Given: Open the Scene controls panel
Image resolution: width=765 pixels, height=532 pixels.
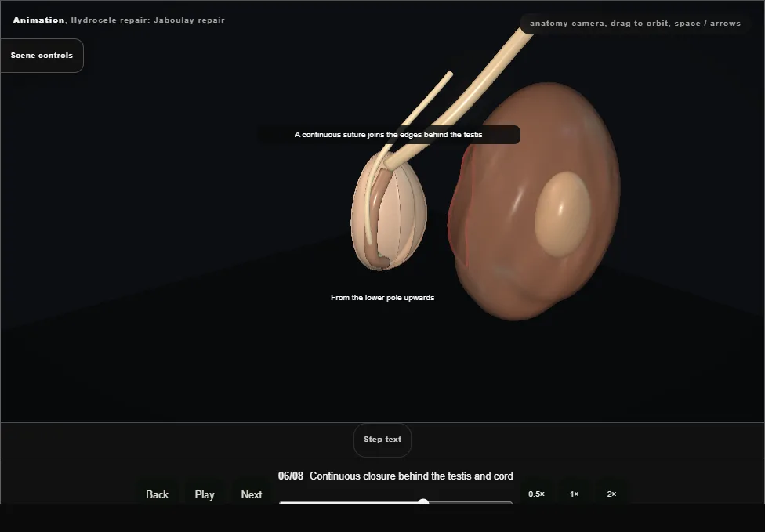Looking at the screenshot, I should pyautogui.click(x=42, y=56).
